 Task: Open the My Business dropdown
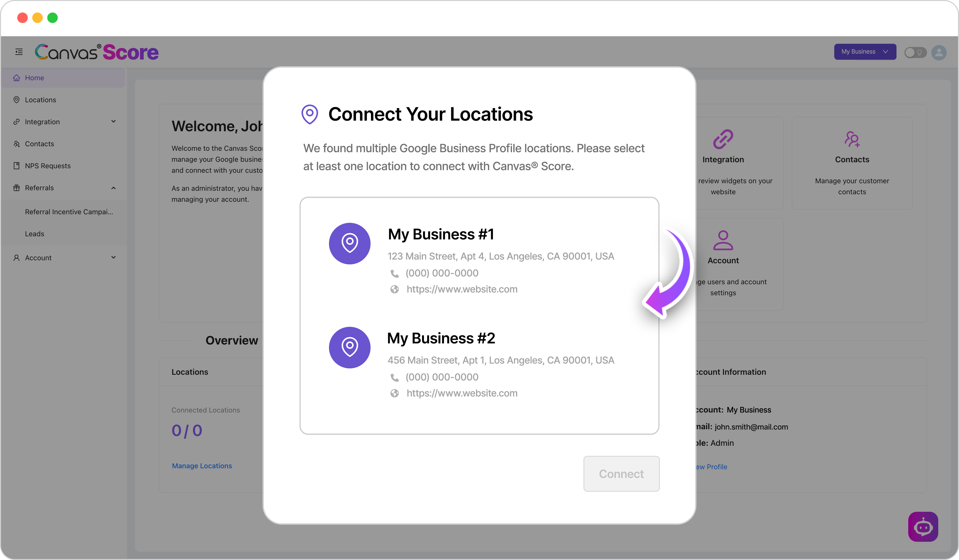coord(864,52)
